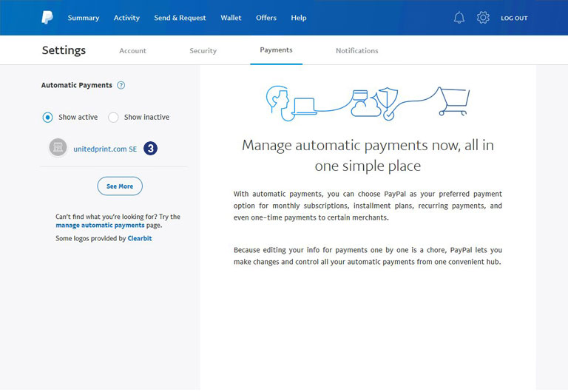This screenshot has height=392, width=568.
Task: Click the number 3 badge marker
Action: pos(150,149)
